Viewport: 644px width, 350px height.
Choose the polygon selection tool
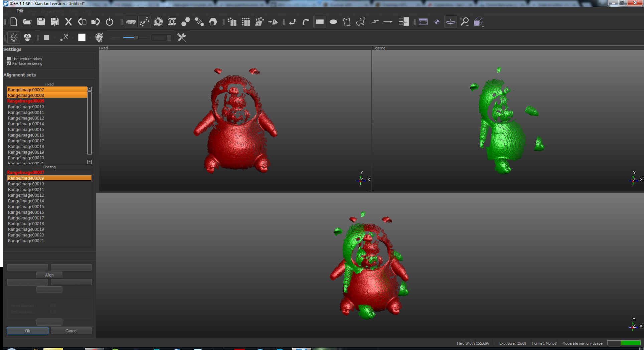coord(347,22)
